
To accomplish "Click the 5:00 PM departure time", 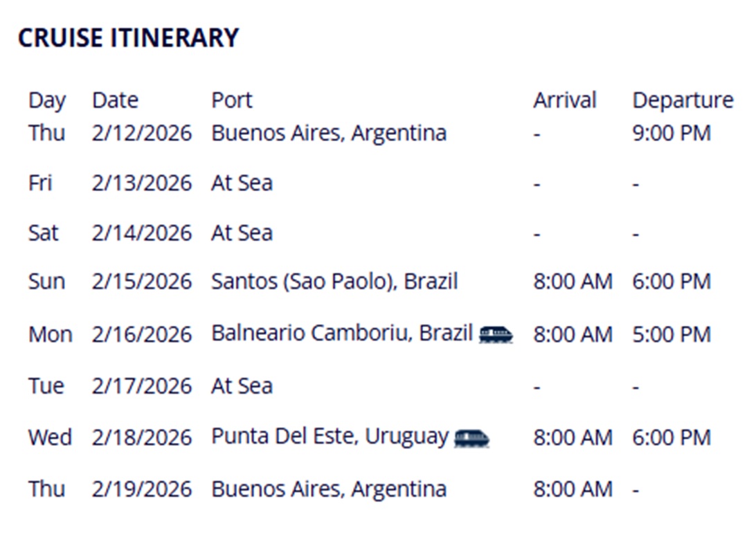I will (671, 334).
